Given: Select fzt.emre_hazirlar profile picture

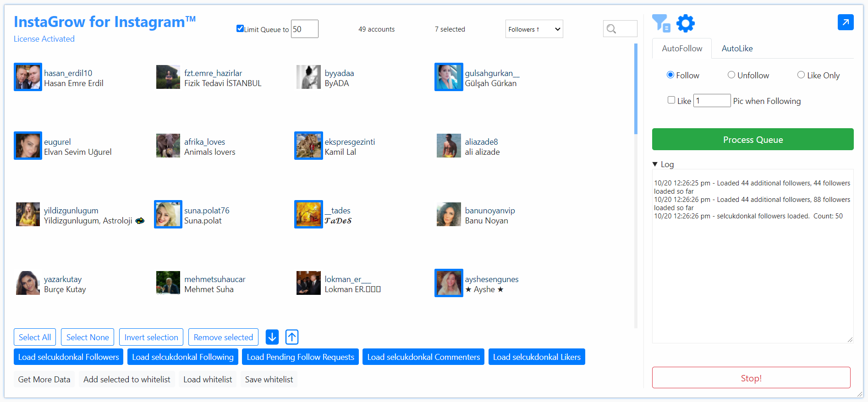Looking at the screenshot, I should click(168, 77).
